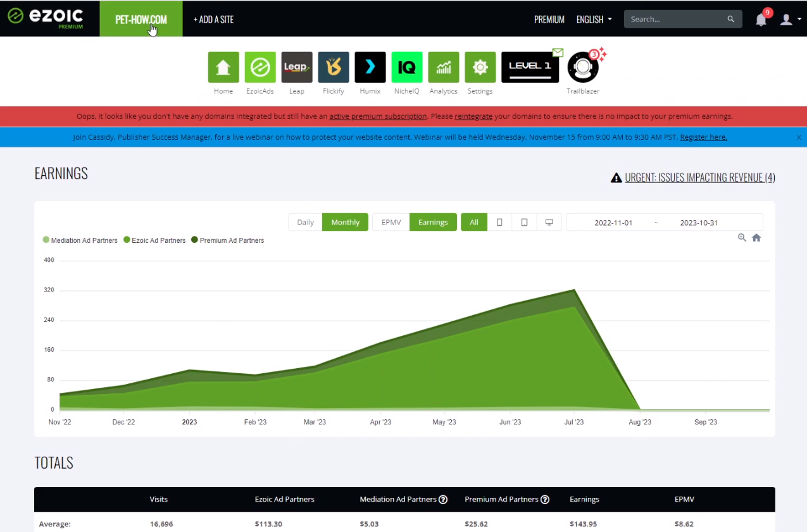This screenshot has width=807, height=532.
Task: Click the search magnifier icon
Action: click(731, 19)
